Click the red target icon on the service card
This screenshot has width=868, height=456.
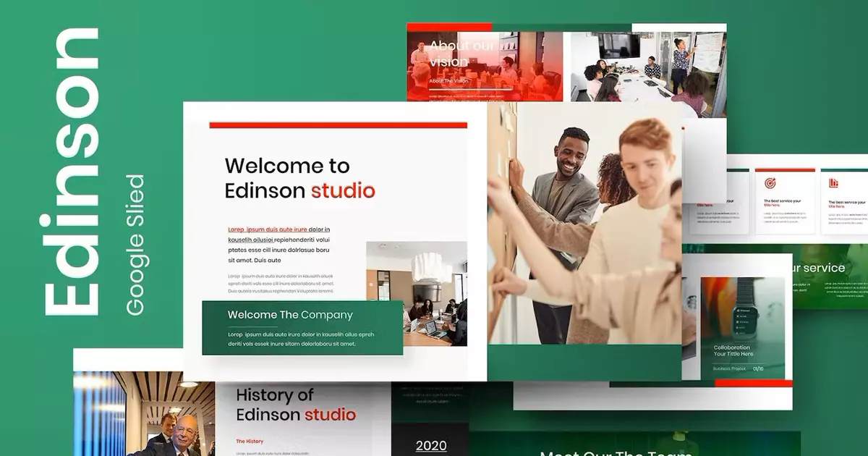[x=772, y=182]
